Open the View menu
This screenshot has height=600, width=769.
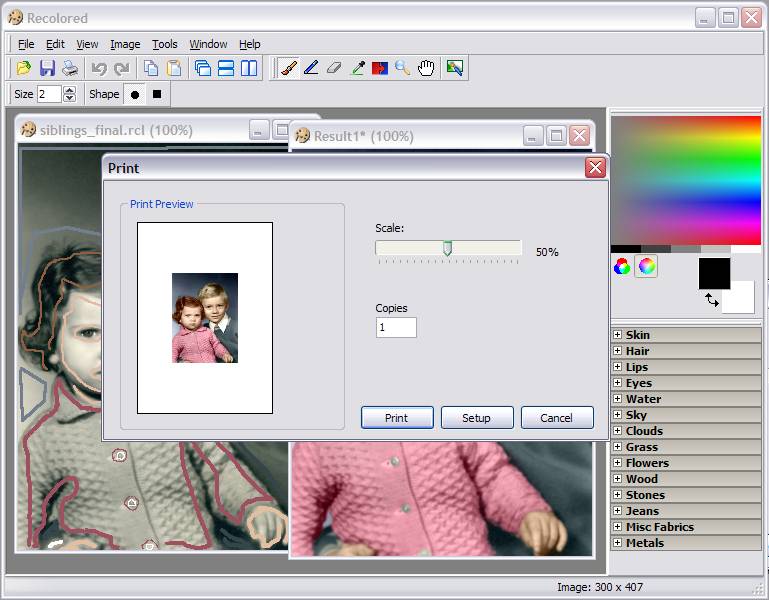(x=87, y=44)
